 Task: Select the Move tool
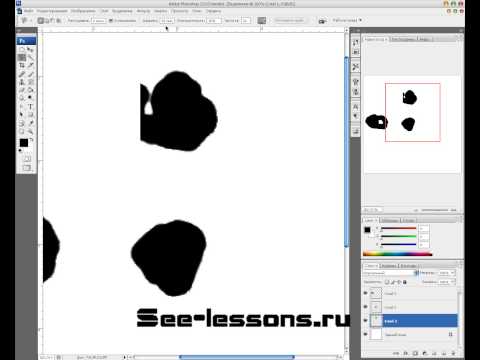click(30, 50)
